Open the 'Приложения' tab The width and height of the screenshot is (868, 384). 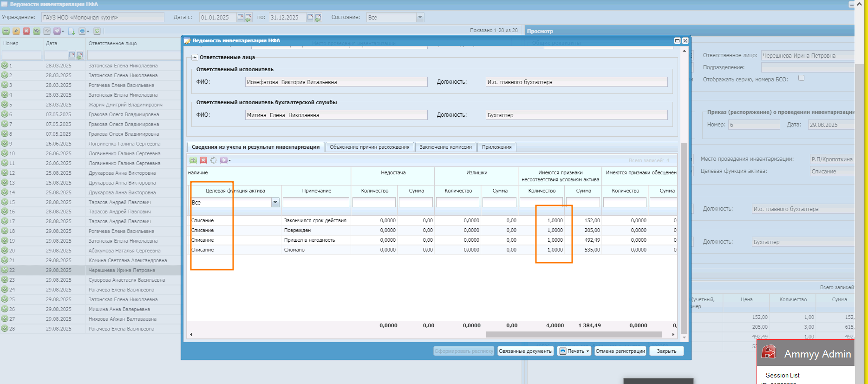click(496, 147)
